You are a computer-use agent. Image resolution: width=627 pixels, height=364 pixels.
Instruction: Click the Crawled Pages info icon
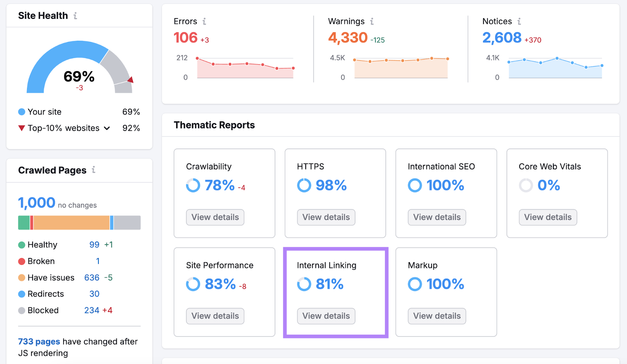tap(94, 170)
